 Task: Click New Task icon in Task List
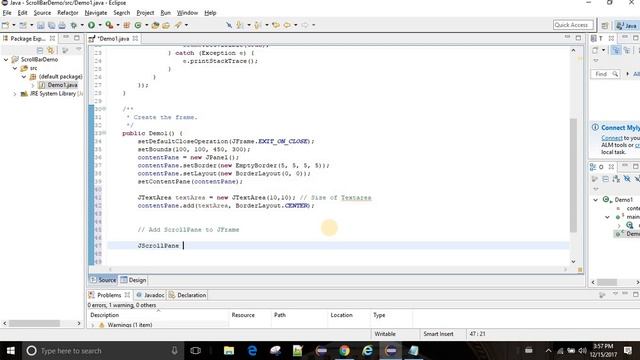pos(596,50)
